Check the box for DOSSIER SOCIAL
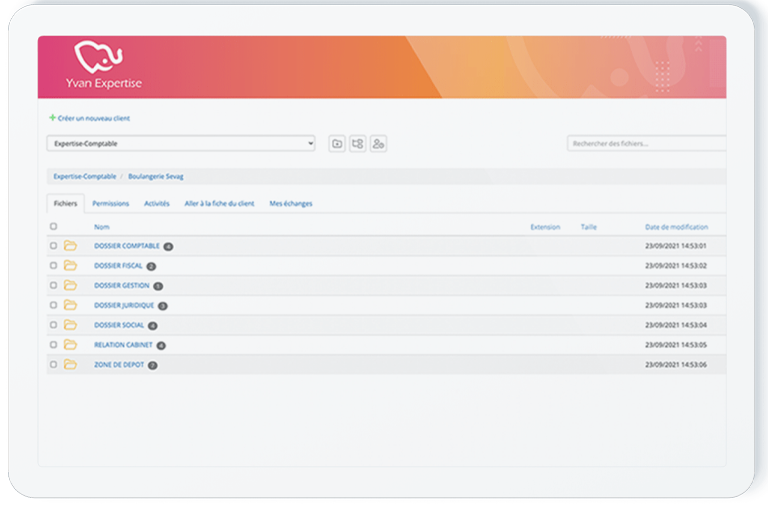This screenshot has height=507, width=768. click(x=53, y=325)
